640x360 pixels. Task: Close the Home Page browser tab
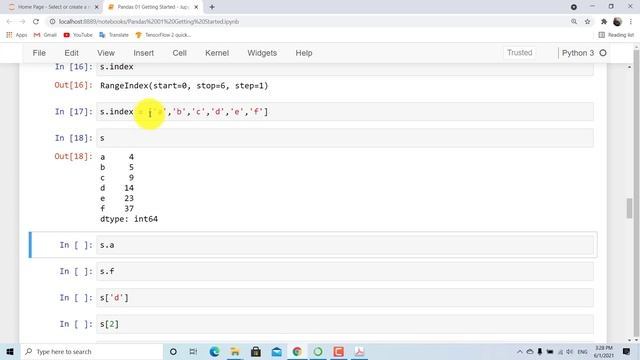pos(97,7)
